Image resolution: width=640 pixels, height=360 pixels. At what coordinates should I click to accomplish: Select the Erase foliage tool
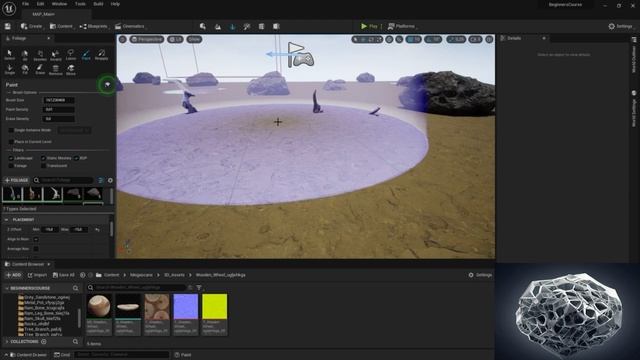coord(40,69)
